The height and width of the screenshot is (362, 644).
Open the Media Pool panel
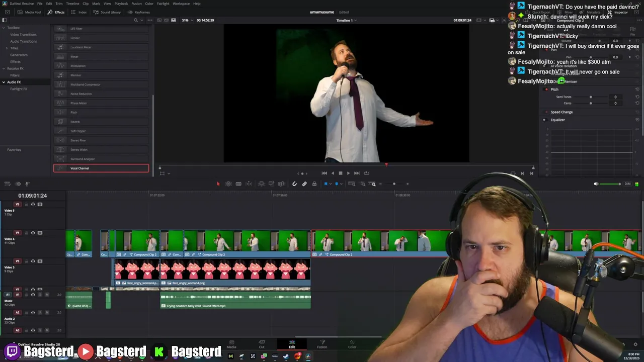(x=29, y=12)
